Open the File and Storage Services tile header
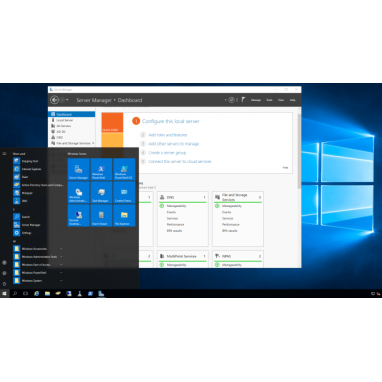The image size is (382, 382). point(238,197)
